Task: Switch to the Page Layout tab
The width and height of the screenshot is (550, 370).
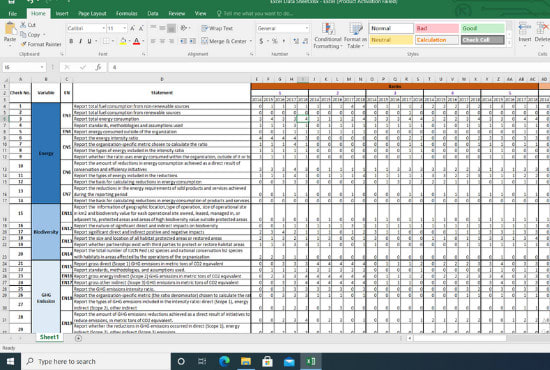Action: pyautogui.click(x=92, y=13)
